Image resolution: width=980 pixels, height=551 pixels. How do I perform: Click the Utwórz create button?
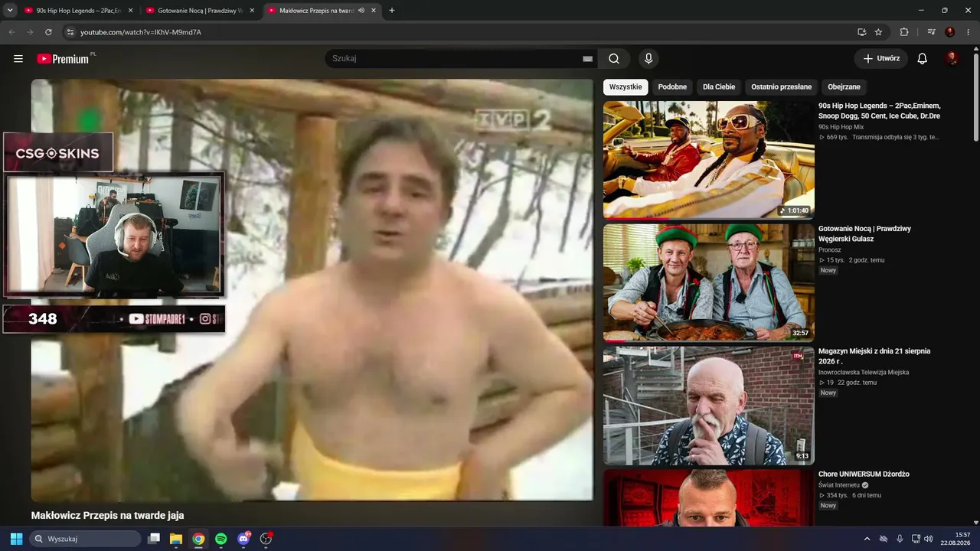881,59
